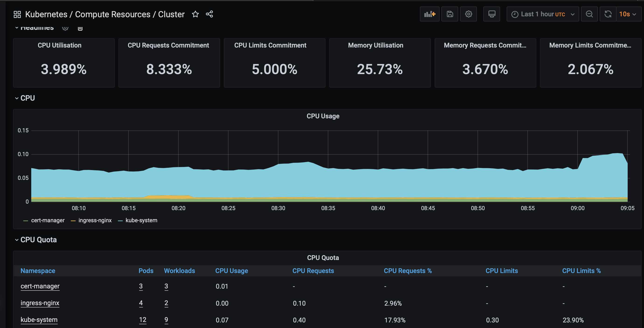644x328 pixels.
Task: Toggle ingress-nginx series in legend
Action: coord(95,220)
